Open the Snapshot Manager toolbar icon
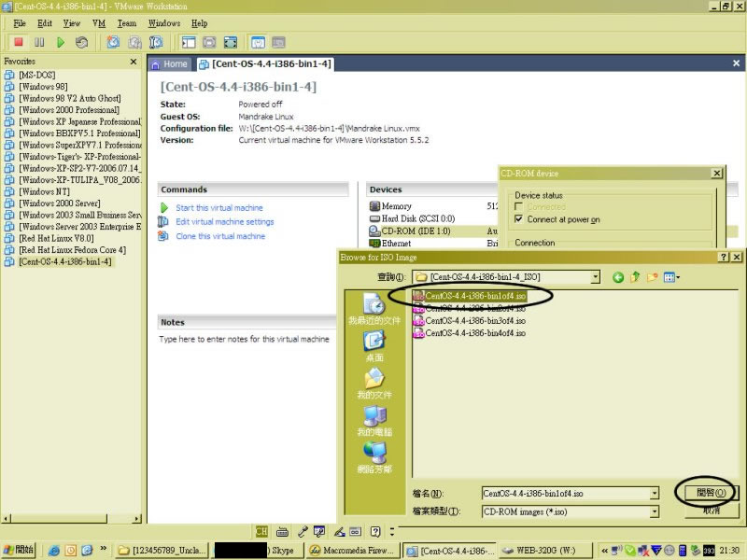 (156, 42)
